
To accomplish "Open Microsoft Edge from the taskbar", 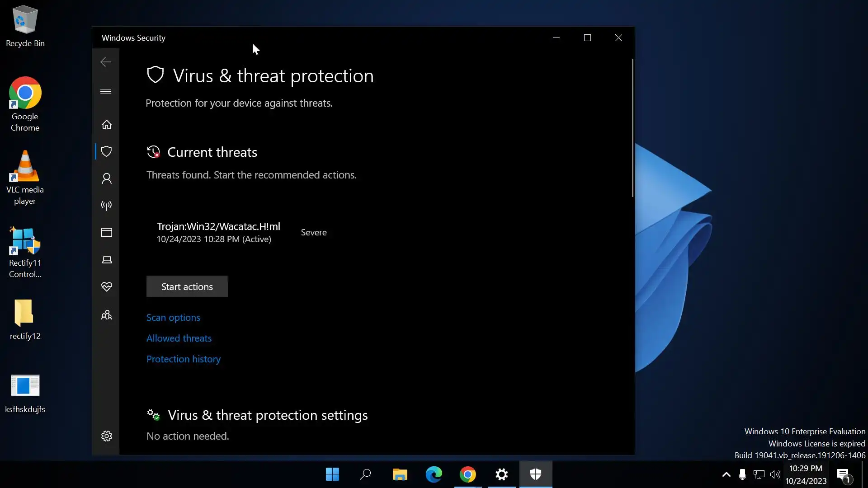I will pyautogui.click(x=434, y=474).
